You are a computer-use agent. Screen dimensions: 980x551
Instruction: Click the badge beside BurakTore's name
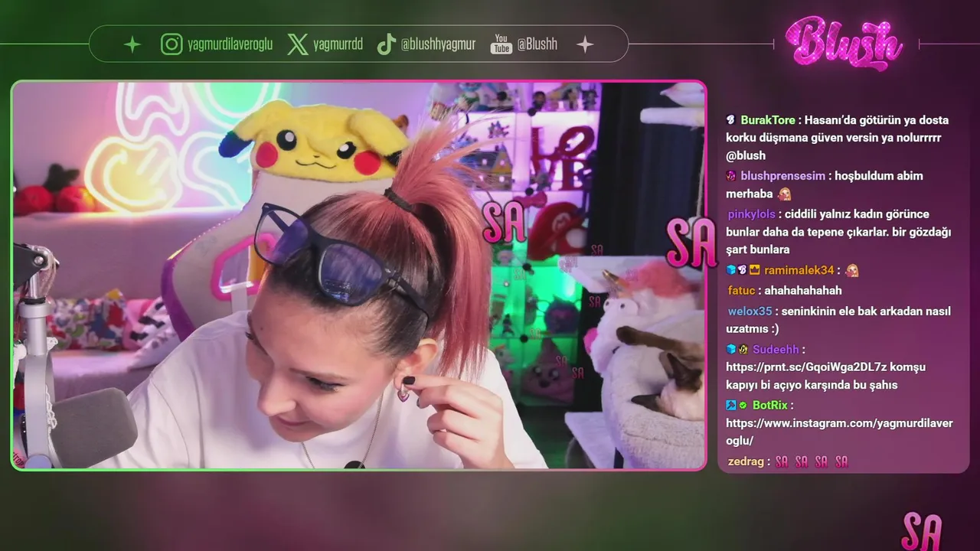[x=731, y=120]
